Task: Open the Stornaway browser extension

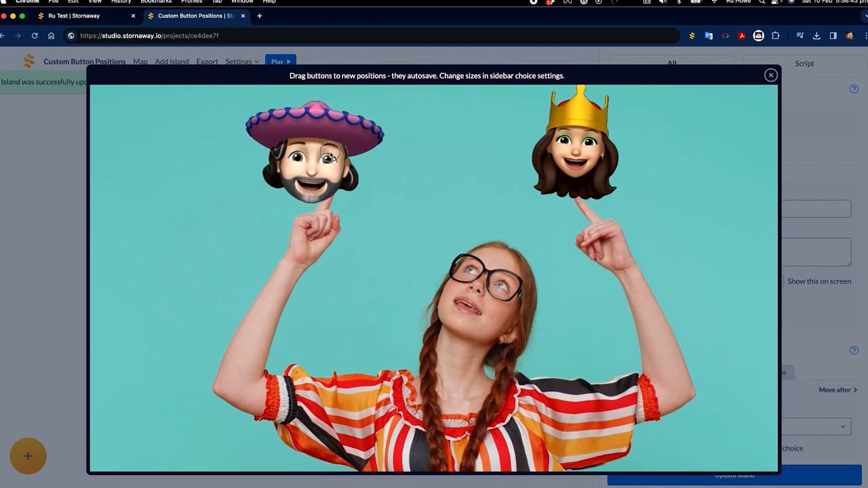Action: [x=692, y=36]
